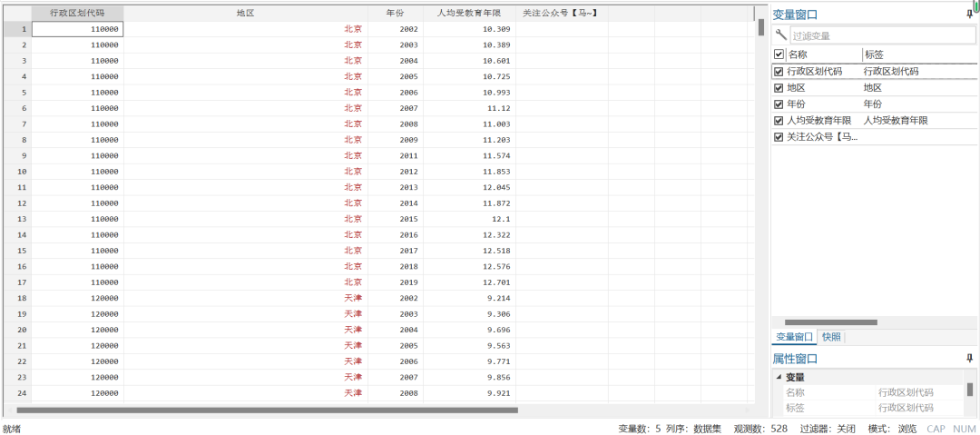Uncheck the 地区 variable checkbox

[779, 87]
